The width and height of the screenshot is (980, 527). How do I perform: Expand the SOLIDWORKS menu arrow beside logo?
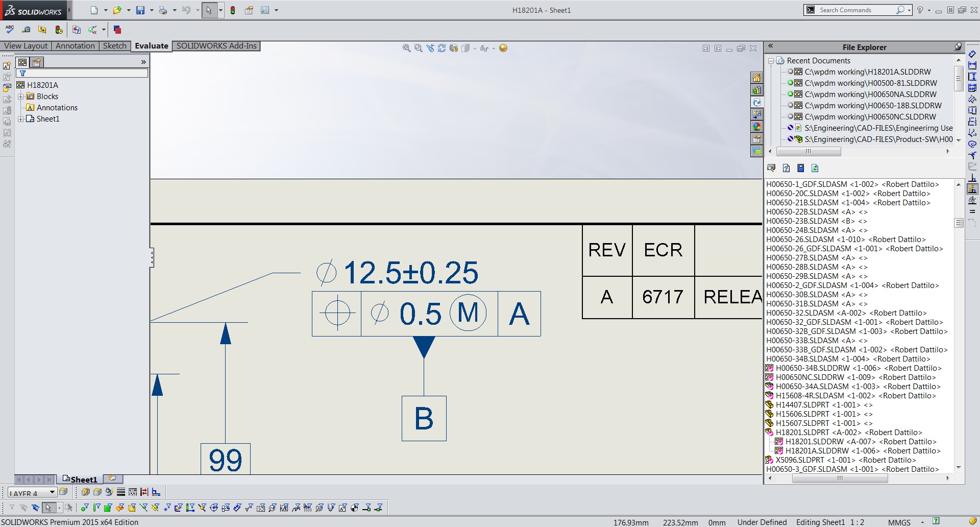[69, 10]
